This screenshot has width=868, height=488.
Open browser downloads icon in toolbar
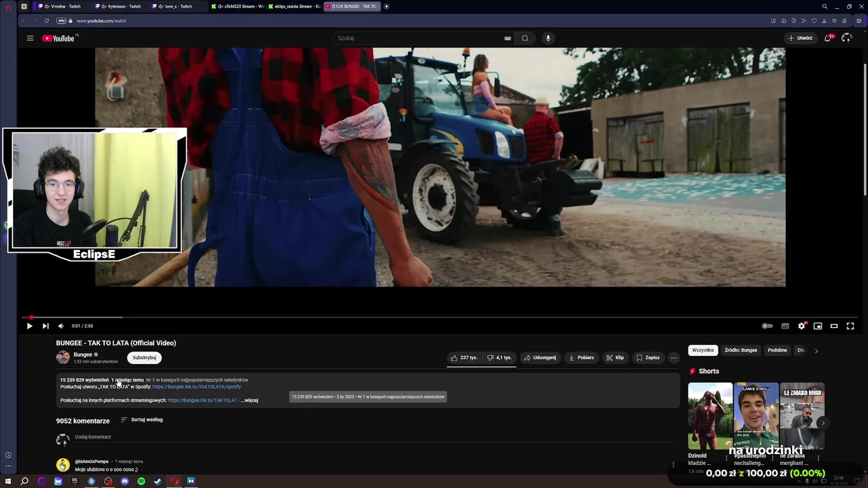point(824,20)
